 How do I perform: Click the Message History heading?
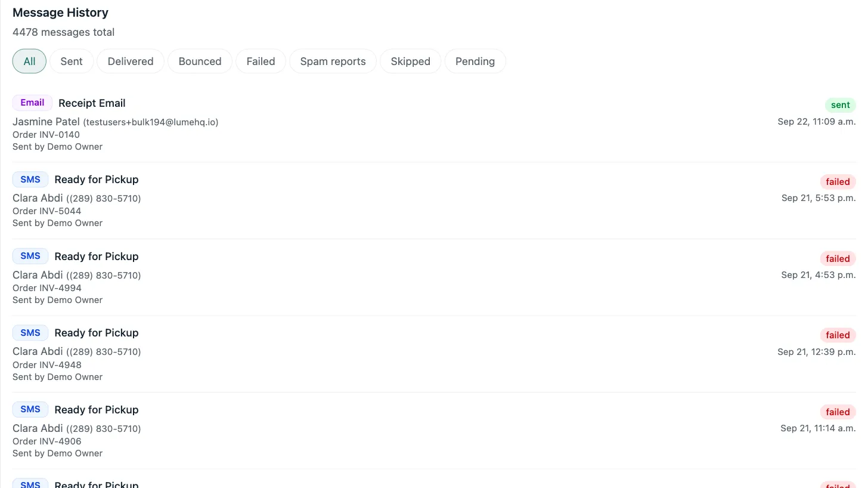click(x=60, y=13)
